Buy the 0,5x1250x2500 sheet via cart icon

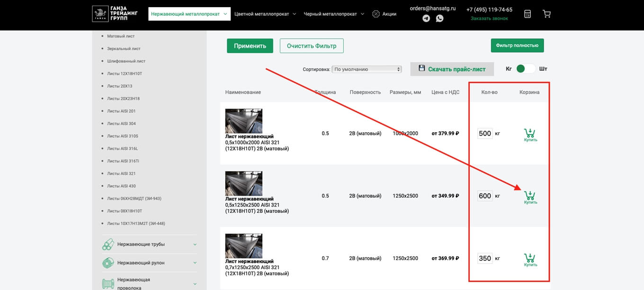coord(530,198)
